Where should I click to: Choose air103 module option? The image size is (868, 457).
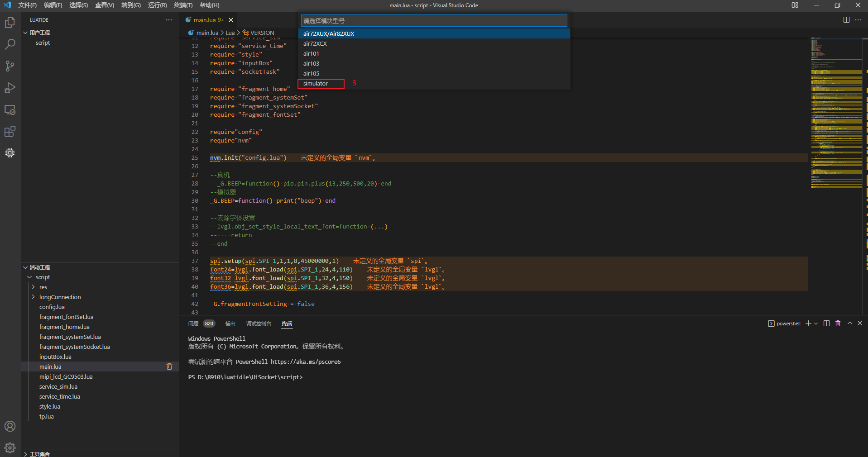point(434,63)
